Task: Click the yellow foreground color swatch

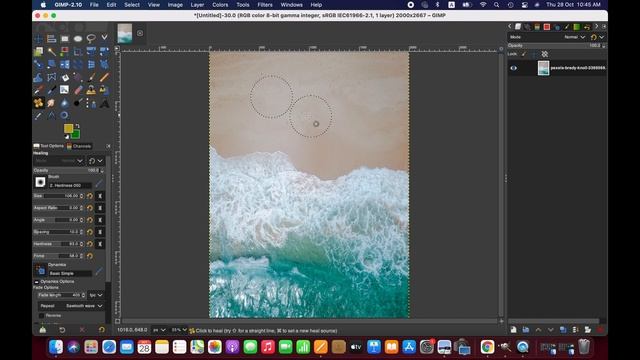Action: point(68,129)
